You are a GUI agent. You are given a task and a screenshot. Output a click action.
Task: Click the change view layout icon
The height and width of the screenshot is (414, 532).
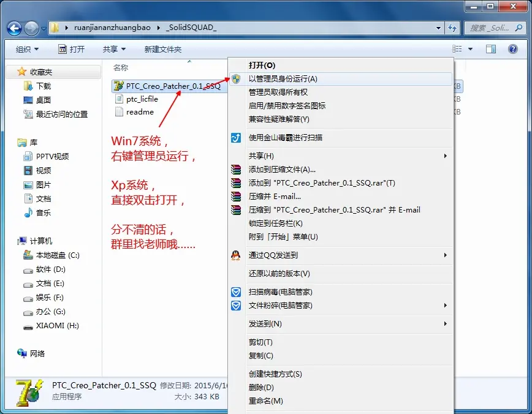click(x=457, y=49)
